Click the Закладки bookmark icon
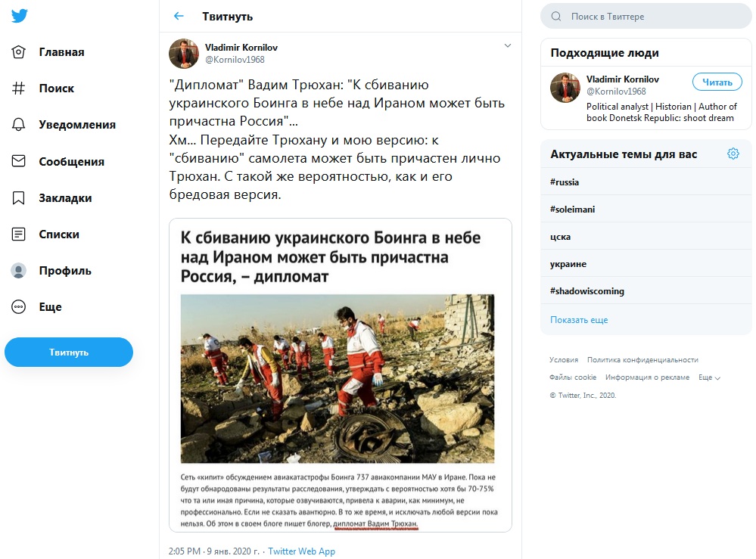The height and width of the screenshot is (559, 756). 20,198
